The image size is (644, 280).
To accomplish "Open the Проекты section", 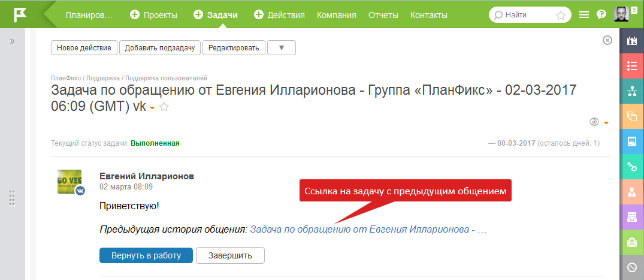I will tap(160, 15).
